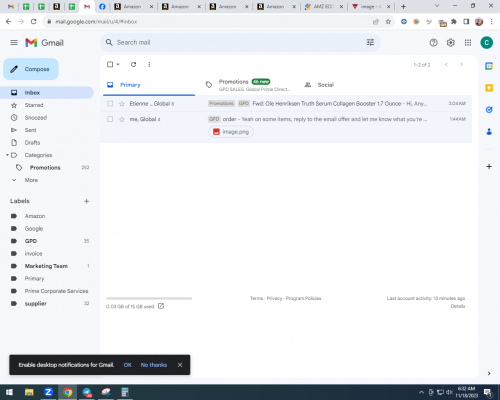Open Windows Start menu
Image resolution: width=500 pixels, height=400 pixels.
[9, 392]
